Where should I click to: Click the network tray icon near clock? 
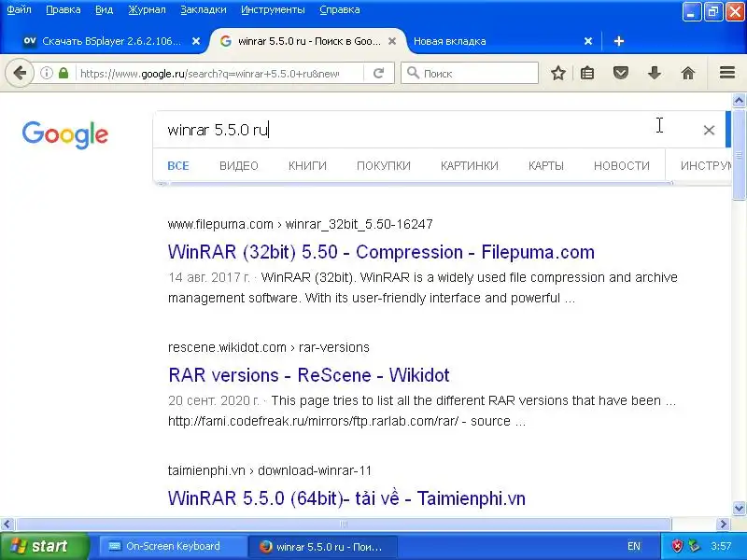pos(694,546)
